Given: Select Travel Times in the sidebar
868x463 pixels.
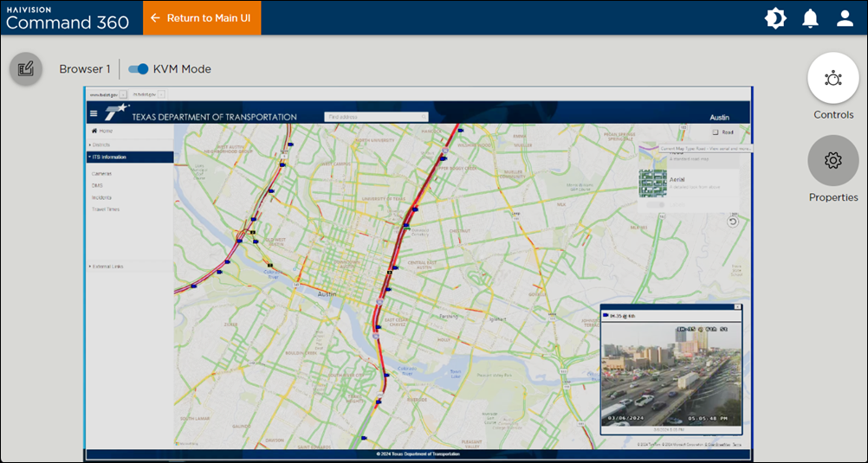Looking at the screenshot, I should (106, 209).
